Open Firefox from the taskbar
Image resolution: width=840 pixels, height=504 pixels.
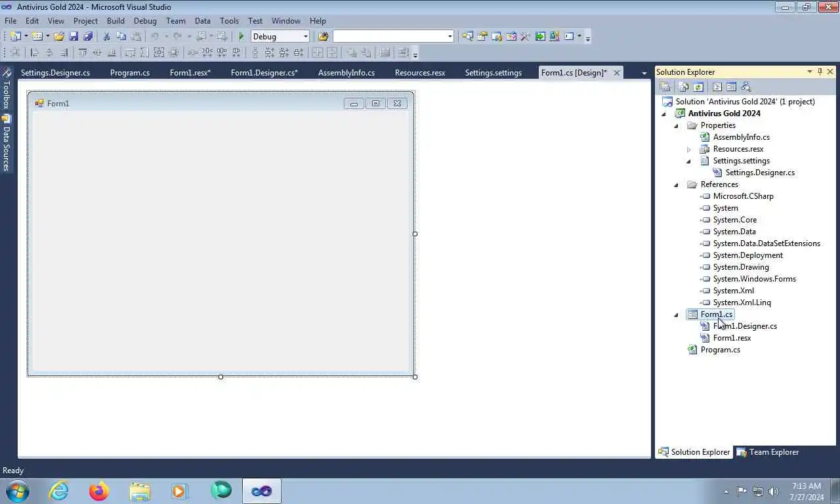pyautogui.click(x=99, y=491)
